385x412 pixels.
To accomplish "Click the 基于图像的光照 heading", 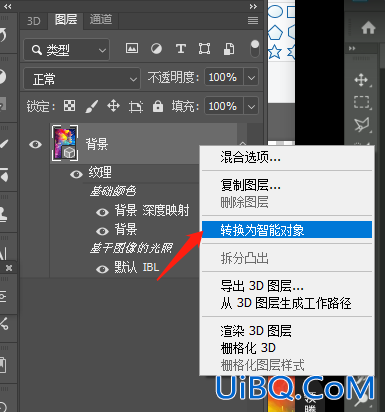I will coord(131,248).
